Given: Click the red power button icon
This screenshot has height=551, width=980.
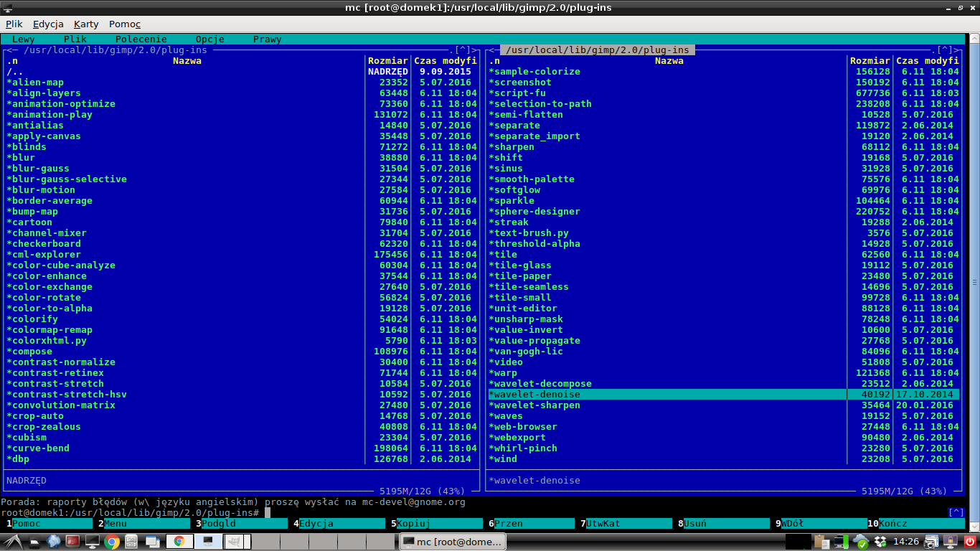Looking at the screenshot, I should (x=970, y=542).
